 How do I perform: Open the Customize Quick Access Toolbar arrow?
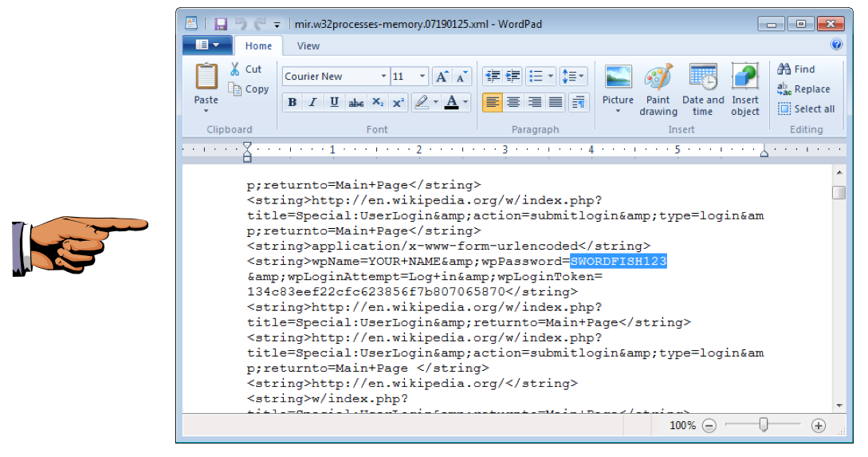click(x=277, y=25)
